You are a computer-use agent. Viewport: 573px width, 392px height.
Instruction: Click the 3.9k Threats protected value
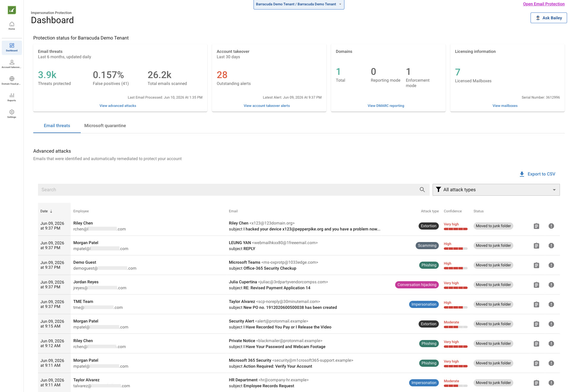click(x=47, y=75)
